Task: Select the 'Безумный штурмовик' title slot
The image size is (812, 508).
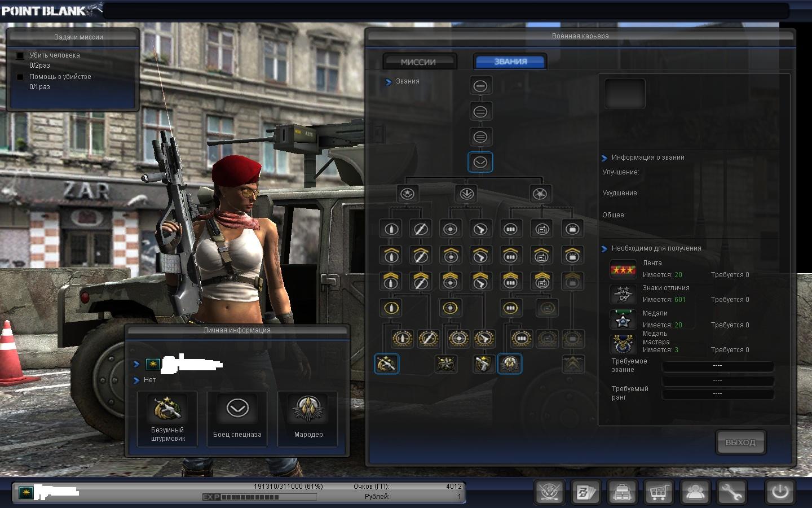Action: pyautogui.click(x=167, y=419)
